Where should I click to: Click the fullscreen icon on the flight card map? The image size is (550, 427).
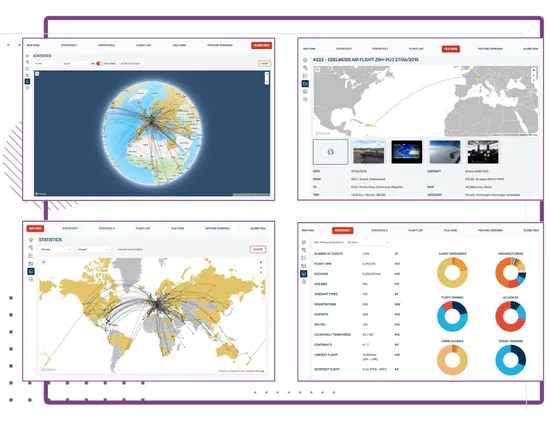coord(318,69)
